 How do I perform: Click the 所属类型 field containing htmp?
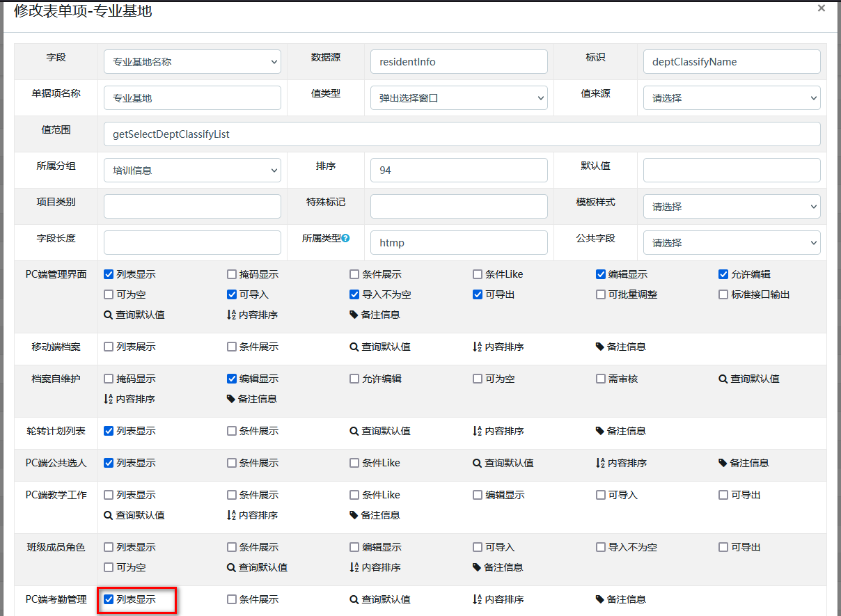(459, 243)
